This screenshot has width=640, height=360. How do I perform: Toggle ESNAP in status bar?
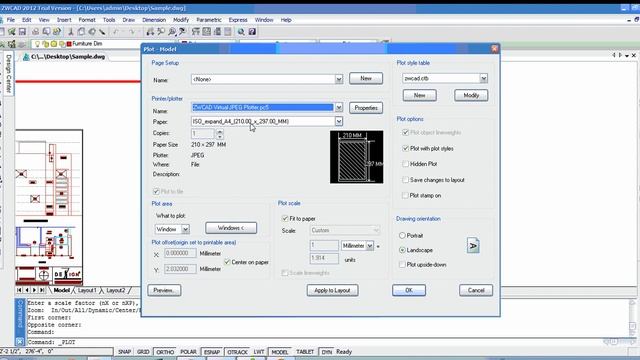coord(212,352)
